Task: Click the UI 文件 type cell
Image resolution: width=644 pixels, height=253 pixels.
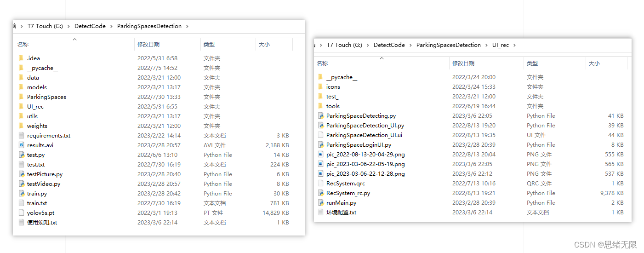Action: (x=536, y=135)
